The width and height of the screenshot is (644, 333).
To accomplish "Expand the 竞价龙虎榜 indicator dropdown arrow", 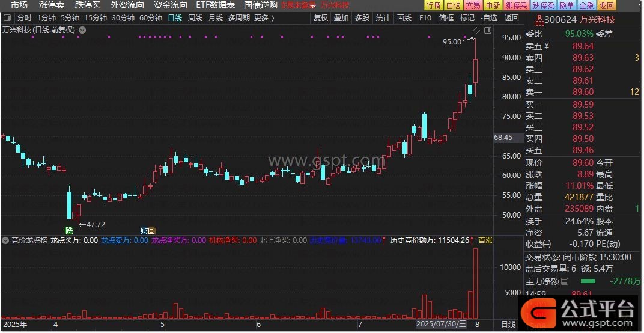I will [5, 240].
